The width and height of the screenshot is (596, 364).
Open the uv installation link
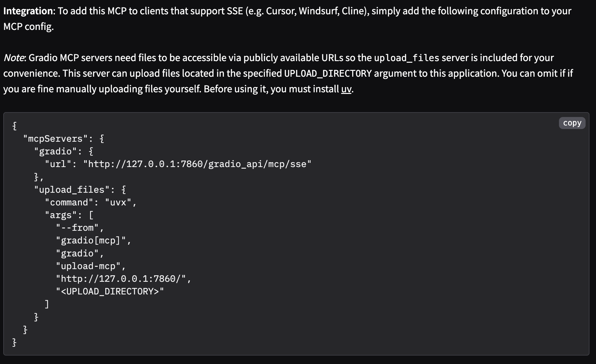pos(346,89)
